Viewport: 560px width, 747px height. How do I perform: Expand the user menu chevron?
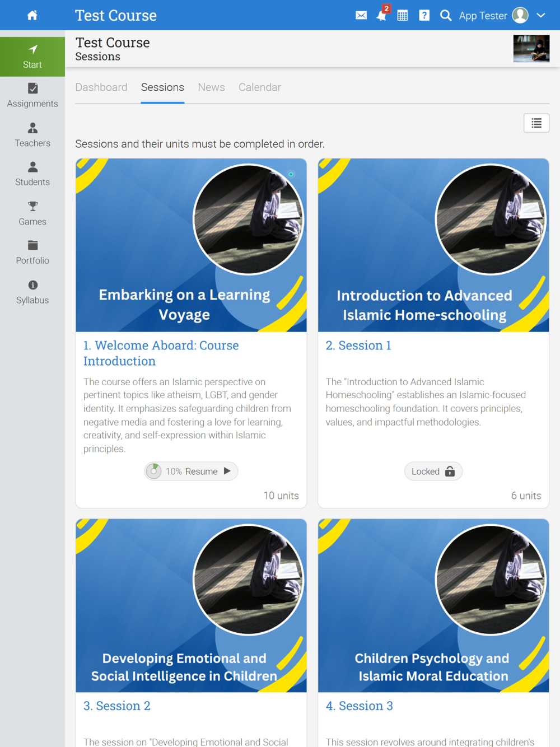click(541, 15)
